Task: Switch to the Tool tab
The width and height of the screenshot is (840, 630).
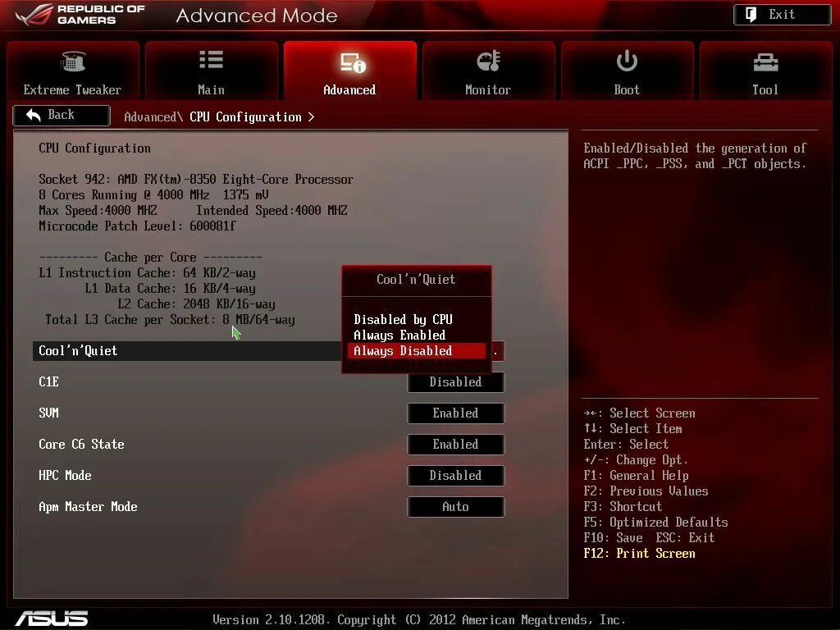Action: coord(765,71)
